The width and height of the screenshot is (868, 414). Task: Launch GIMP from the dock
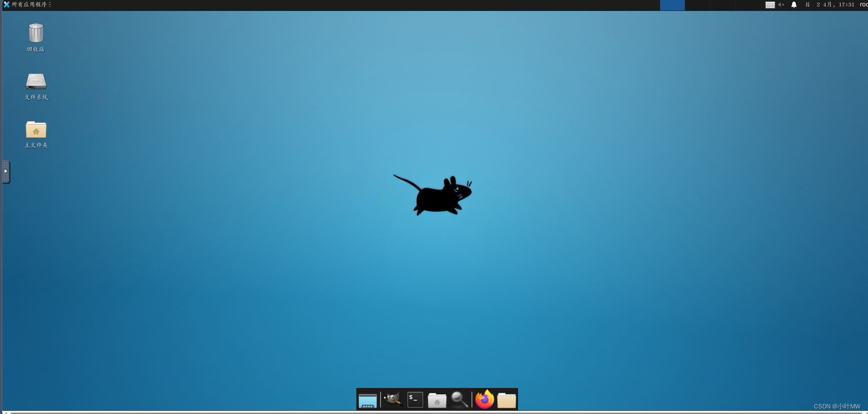tap(393, 399)
